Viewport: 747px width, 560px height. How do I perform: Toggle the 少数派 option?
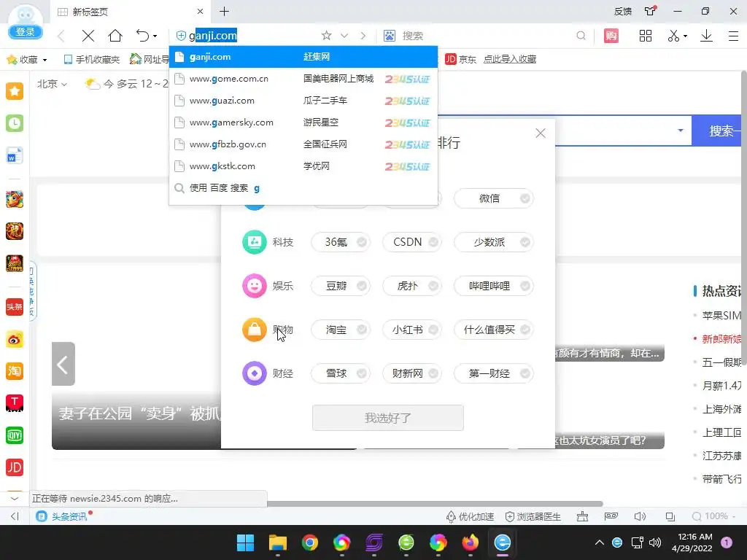[494, 242]
